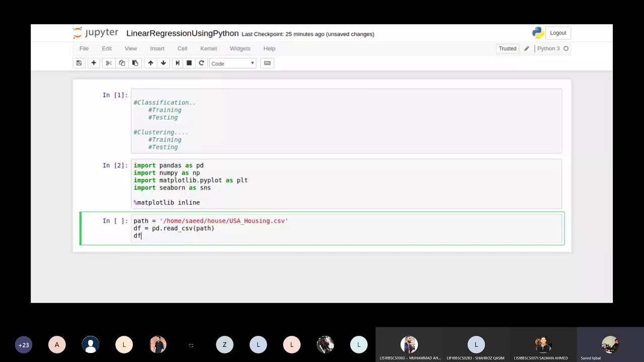Image resolution: width=644 pixels, height=362 pixels.
Task: Select the In [1] cell prompt
Action: (115, 95)
